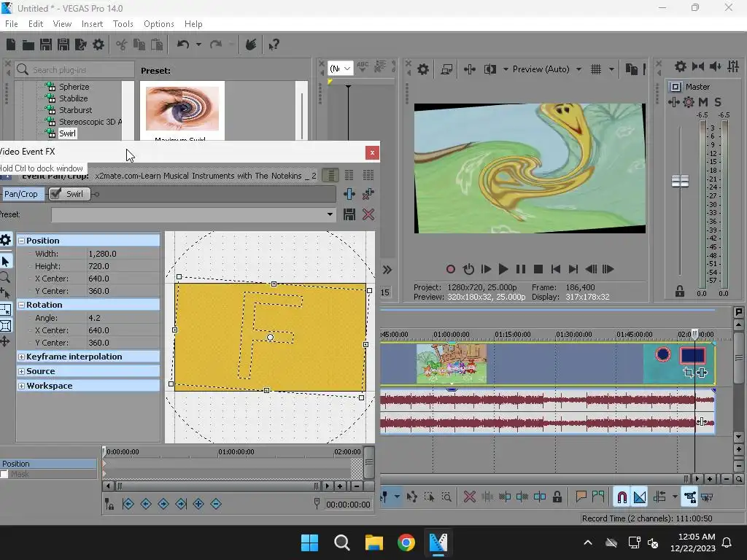Adjust the Master volume fader handle

coord(680,181)
